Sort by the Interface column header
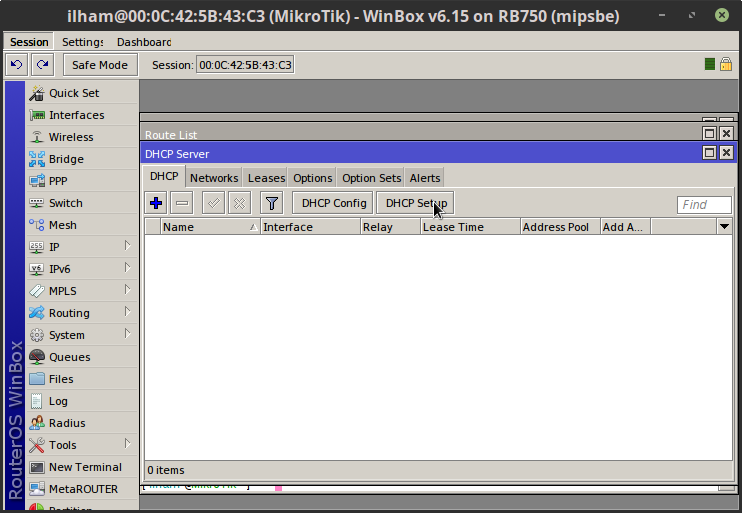This screenshot has height=513, width=742. tap(310, 227)
